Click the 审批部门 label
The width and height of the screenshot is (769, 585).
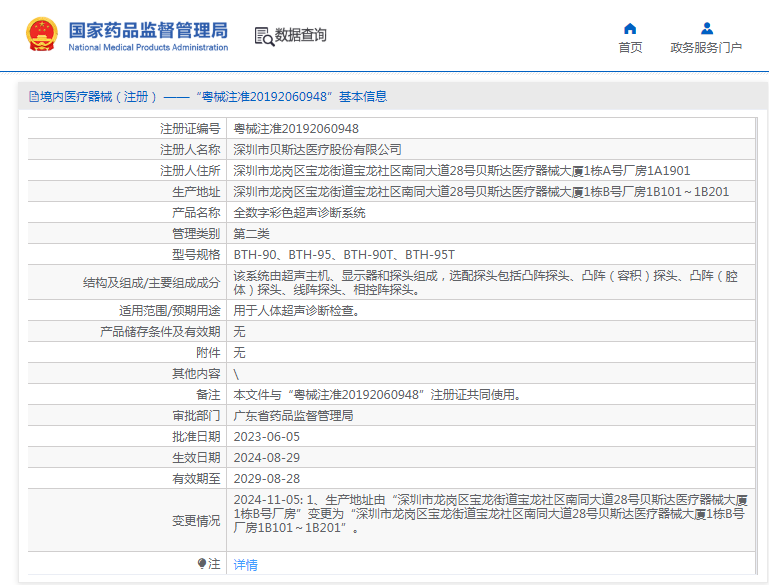(x=196, y=416)
